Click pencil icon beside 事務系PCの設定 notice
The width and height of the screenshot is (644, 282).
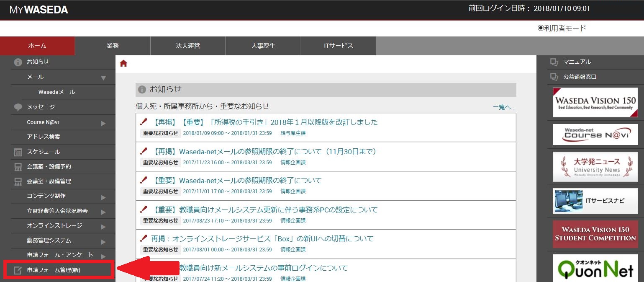tap(144, 210)
